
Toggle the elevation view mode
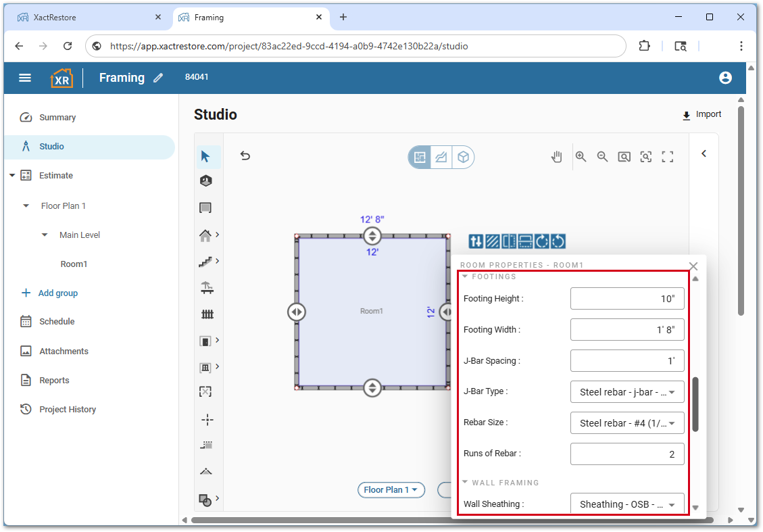441,157
